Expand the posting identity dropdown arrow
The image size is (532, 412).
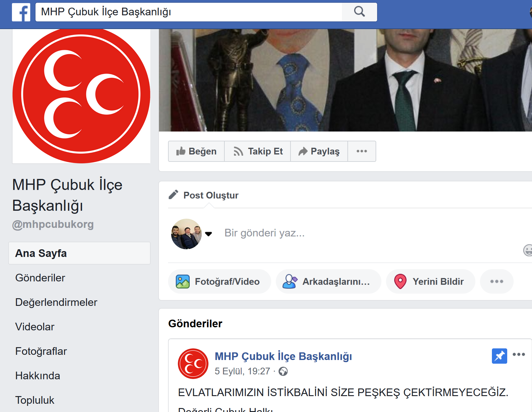pyautogui.click(x=208, y=234)
